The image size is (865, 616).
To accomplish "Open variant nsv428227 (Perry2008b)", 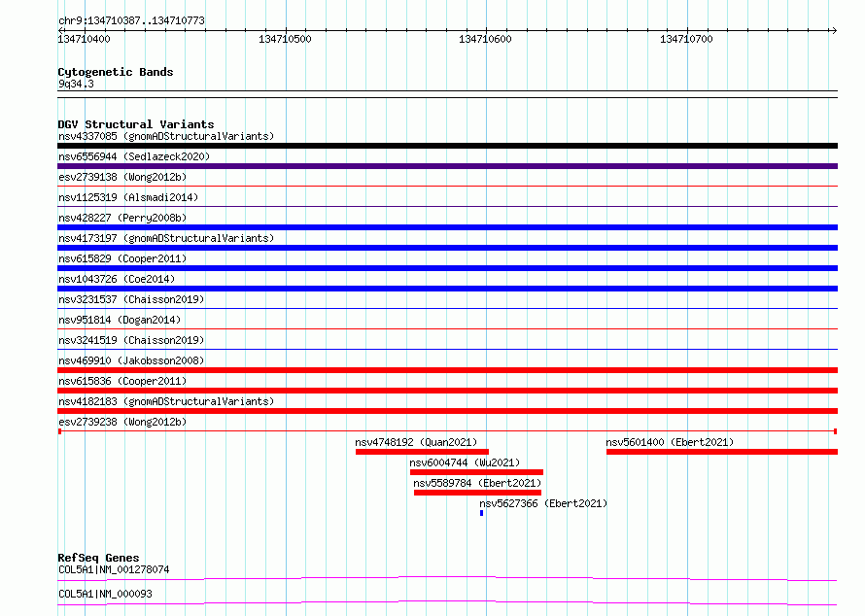I will pos(122,218).
